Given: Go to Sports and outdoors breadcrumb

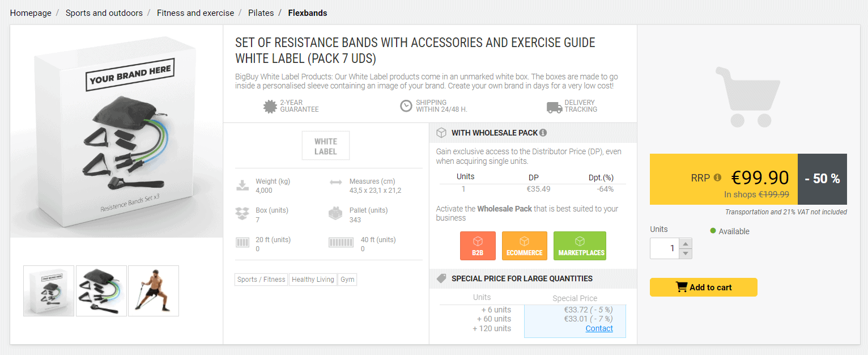Looking at the screenshot, I should coord(104,12).
